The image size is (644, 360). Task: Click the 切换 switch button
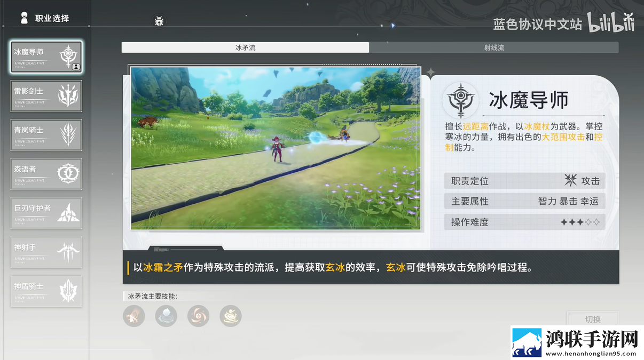pos(593,319)
